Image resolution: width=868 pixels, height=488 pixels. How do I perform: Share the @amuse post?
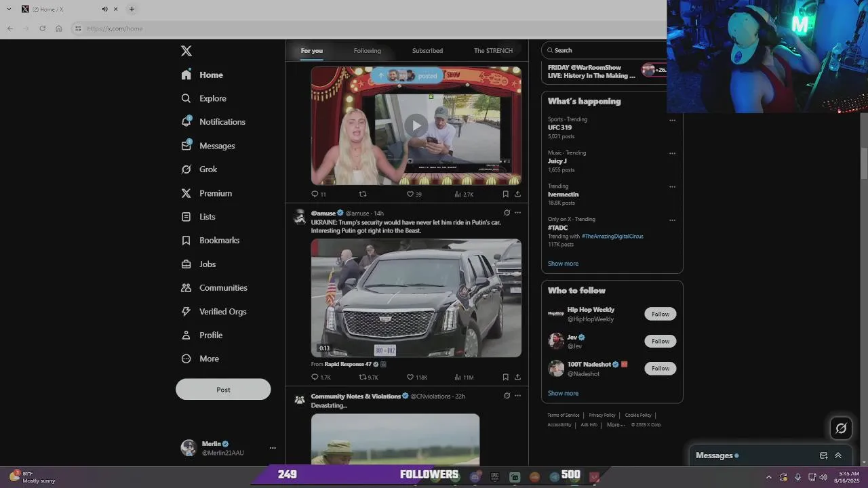517,377
